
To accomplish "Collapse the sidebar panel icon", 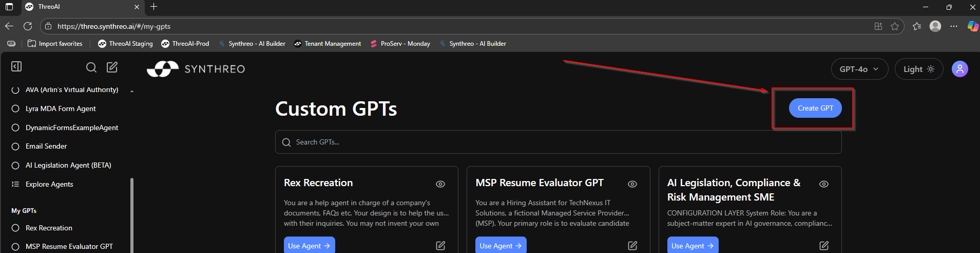I will tap(16, 66).
